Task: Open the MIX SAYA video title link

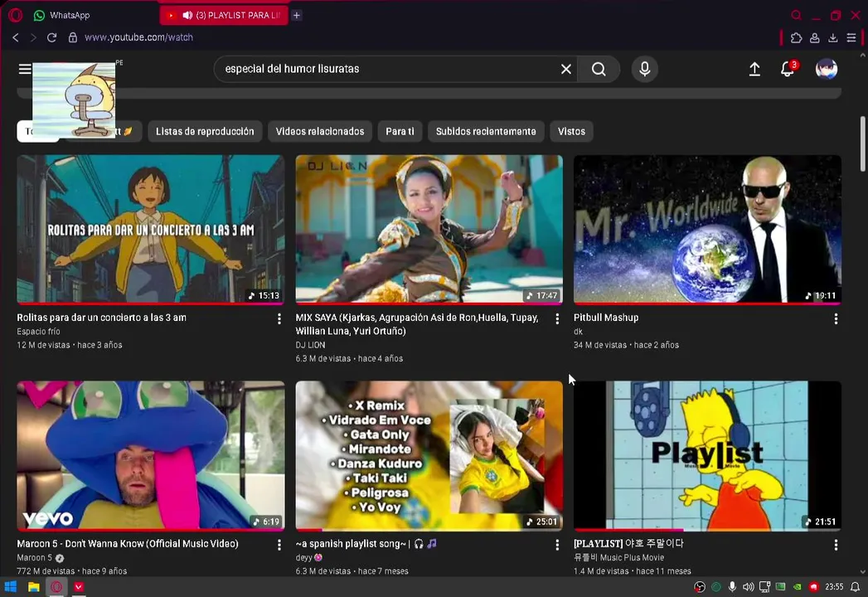Action: point(417,324)
